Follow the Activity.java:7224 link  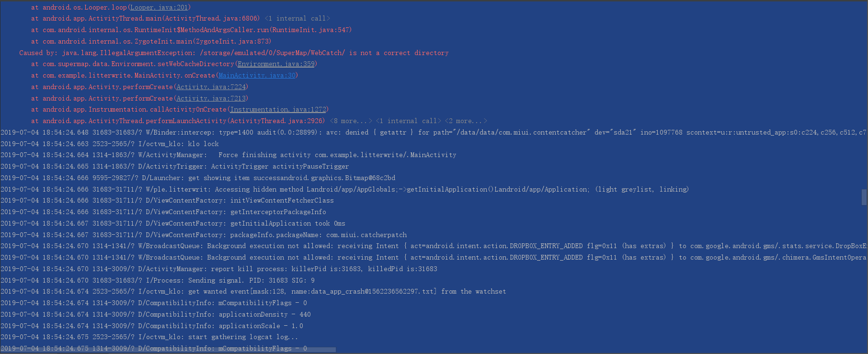[211, 87]
